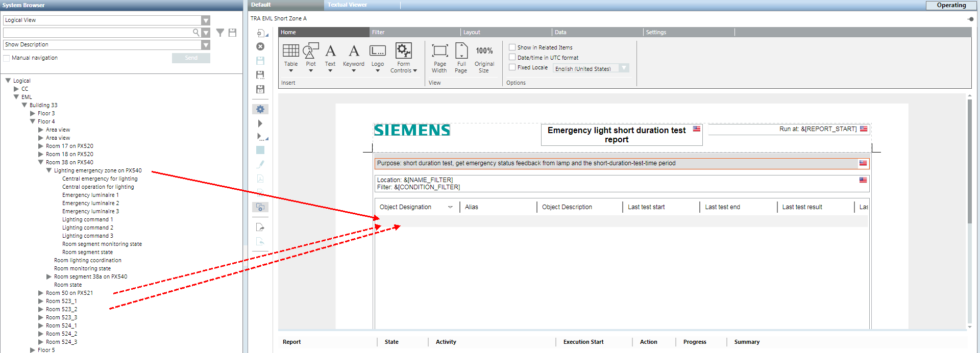Collapse the Building 33 tree node

click(x=24, y=105)
